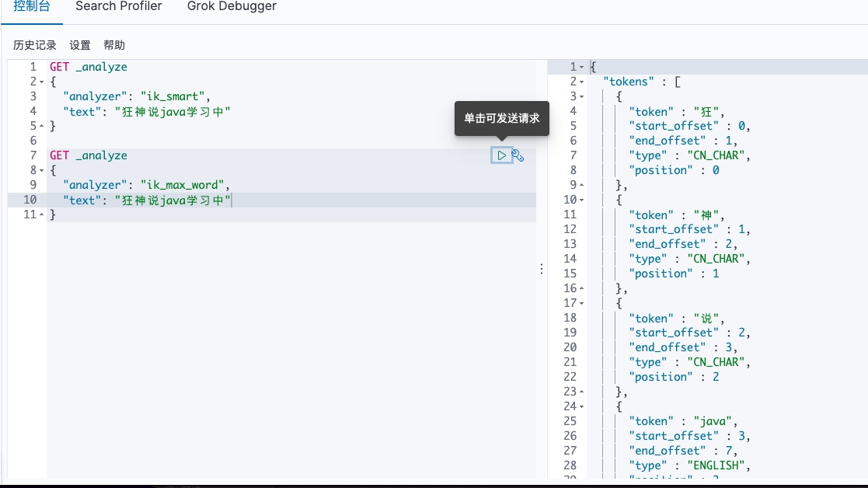The height and width of the screenshot is (488, 868).
Task: Click the panel resize divider handle
Action: [x=542, y=269]
